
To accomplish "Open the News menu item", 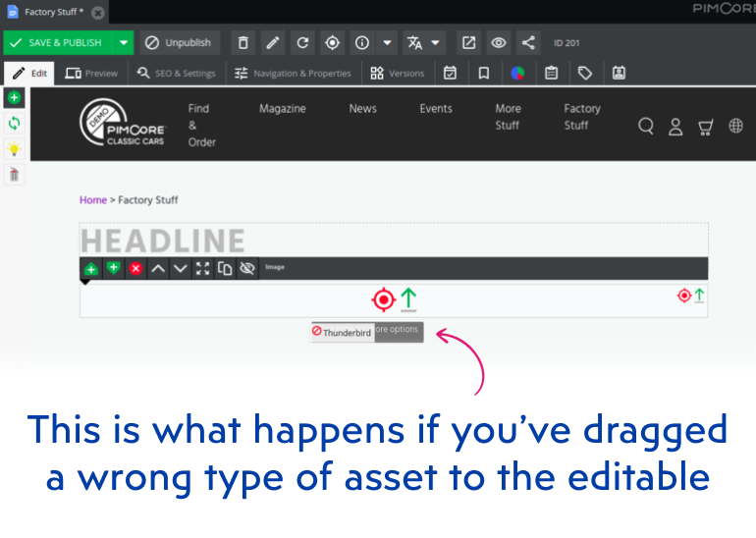I will coord(362,109).
